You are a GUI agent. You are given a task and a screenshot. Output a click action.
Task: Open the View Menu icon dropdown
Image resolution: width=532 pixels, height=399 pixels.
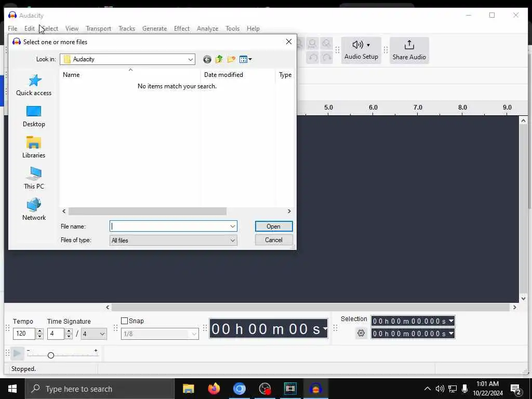click(x=246, y=59)
